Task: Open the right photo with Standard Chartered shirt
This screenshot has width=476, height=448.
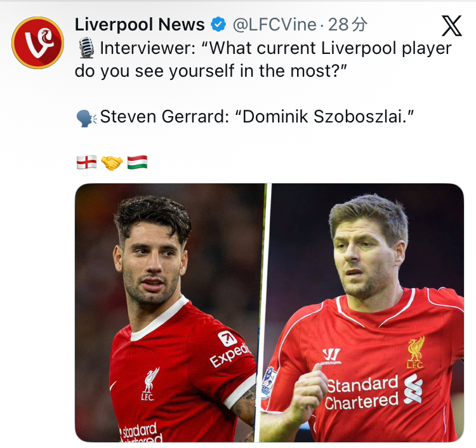Action: (365, 313)
